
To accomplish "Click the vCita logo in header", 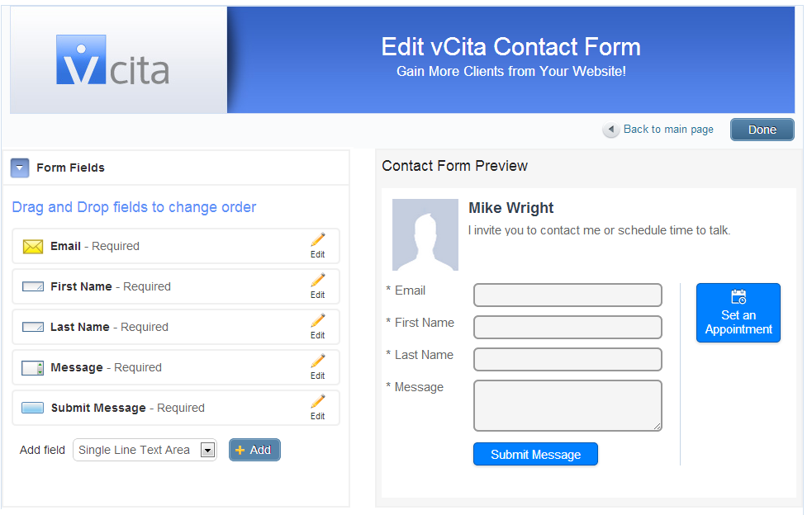I will (x=112, y=60).
